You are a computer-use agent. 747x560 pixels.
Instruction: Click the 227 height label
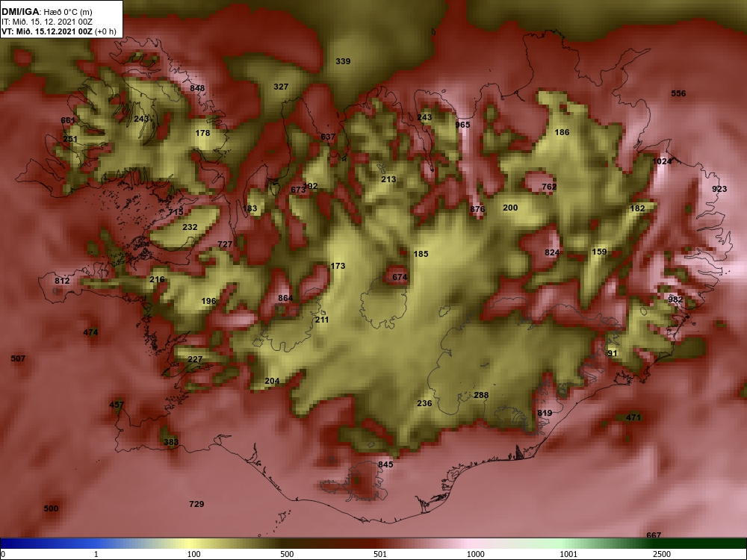[x=195, y=360]
